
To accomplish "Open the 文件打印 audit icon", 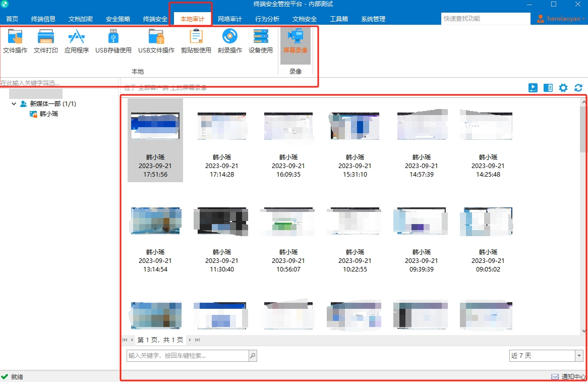I will click(46, 41).
